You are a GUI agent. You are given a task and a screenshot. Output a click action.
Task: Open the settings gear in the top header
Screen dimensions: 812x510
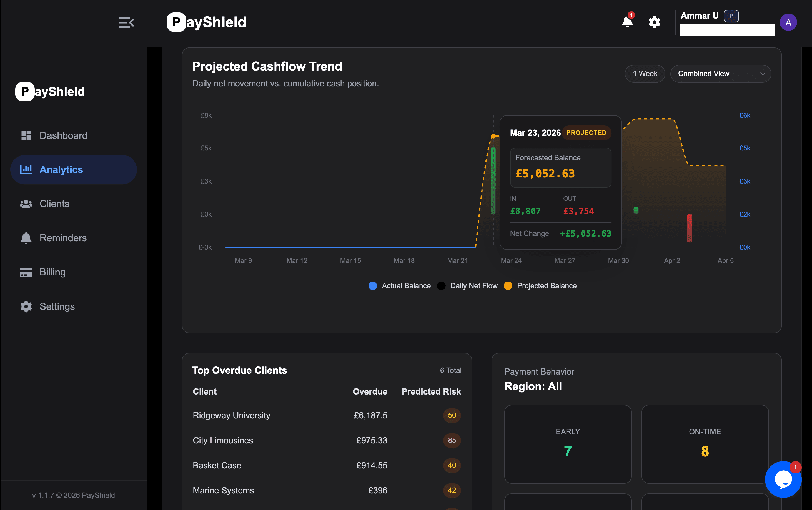pyautogui.click(x=654, y=22)
